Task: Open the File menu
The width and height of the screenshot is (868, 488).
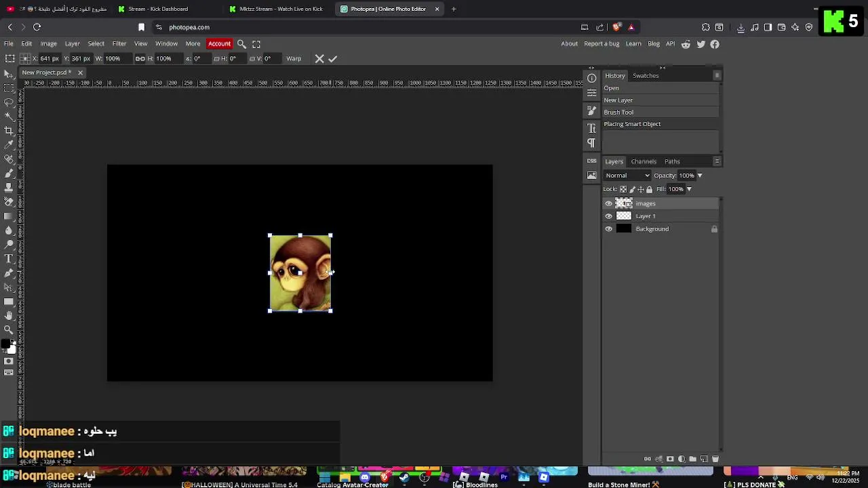Action: (9, 44)
